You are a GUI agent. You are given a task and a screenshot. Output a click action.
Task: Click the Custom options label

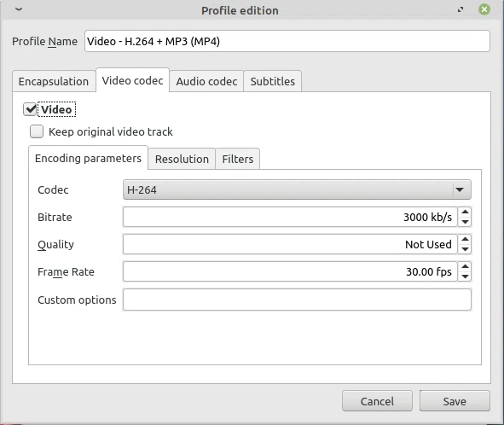tap(77, 300)
